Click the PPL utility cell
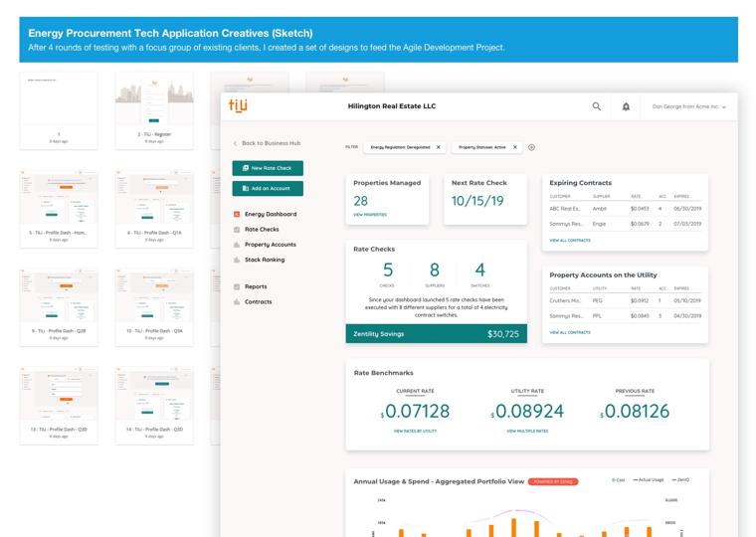Image resolution: width=756 pixels, height=537 pixels. pos(597,316)
